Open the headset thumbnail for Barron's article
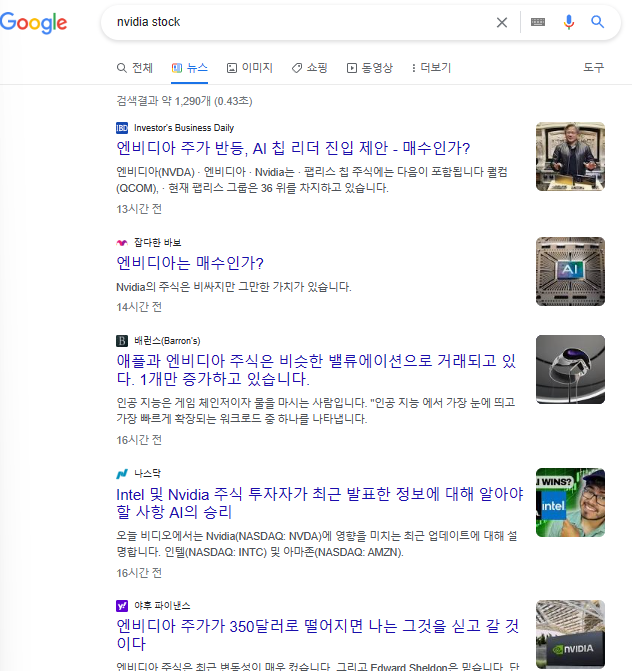The width and height of the screenshot is (632, 671). point(570,369)
